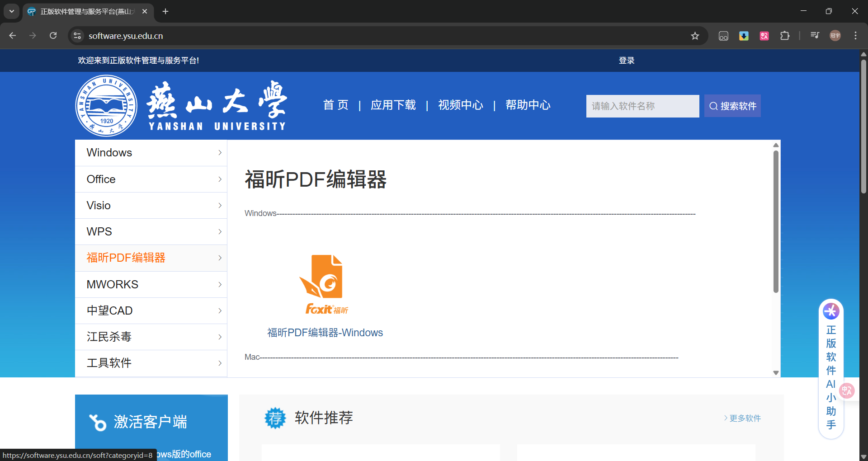Open the 冠宇 Chrome profile avatar

(x=835, y=36)
